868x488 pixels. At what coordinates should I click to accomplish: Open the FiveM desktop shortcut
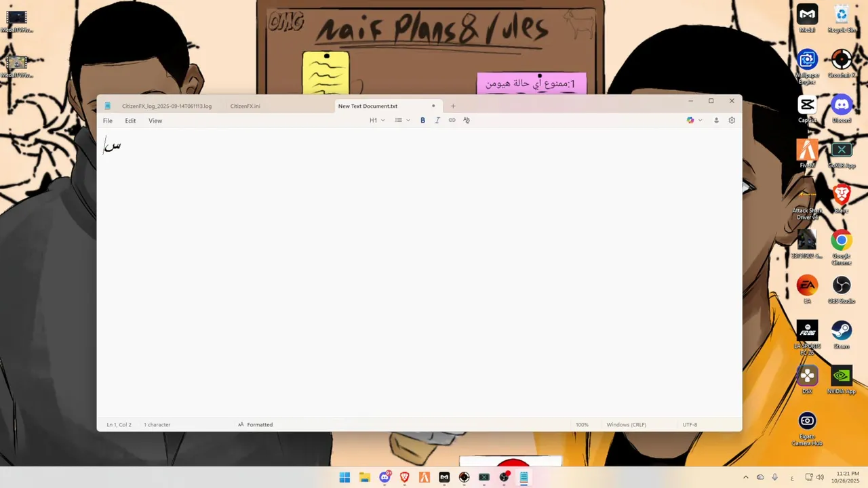[807, 154]
